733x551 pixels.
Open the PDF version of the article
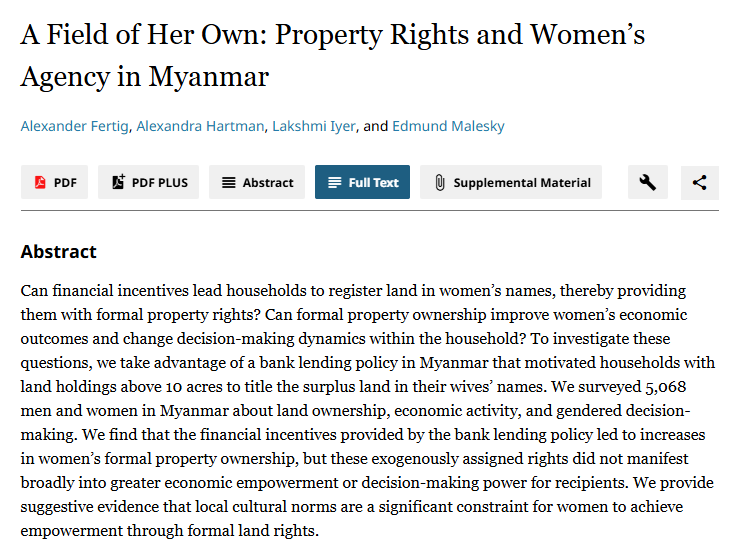tap(54, 182)
